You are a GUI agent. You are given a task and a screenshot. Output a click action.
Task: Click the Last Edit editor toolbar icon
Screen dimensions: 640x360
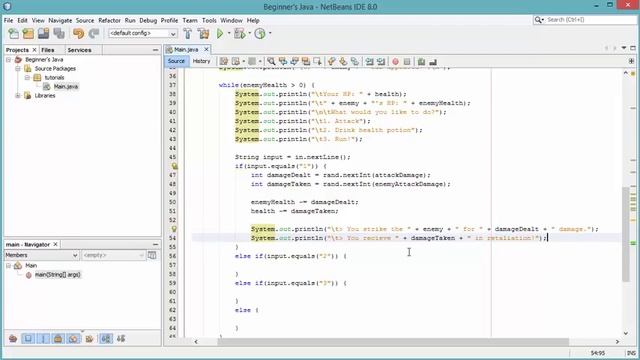pos(224,62)
